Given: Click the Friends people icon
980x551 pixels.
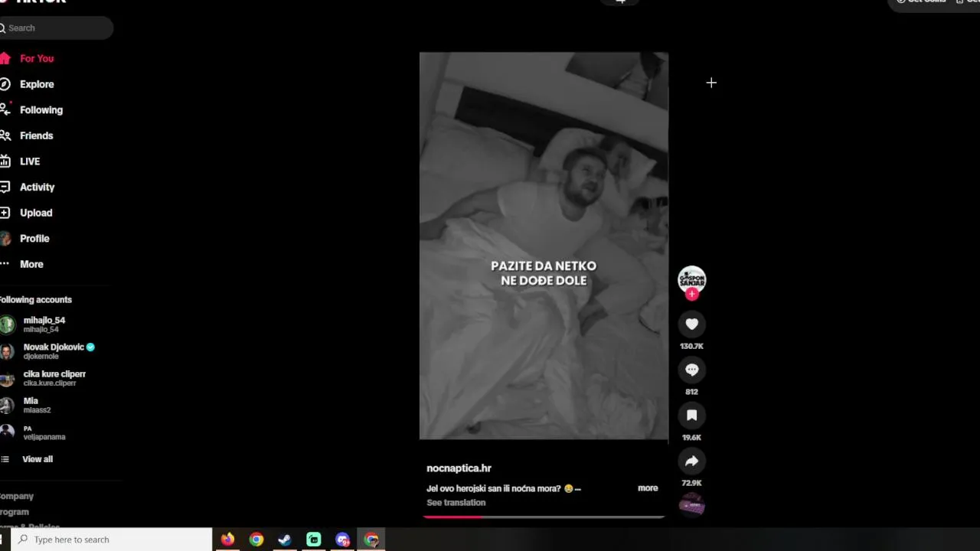Looking at the screenshot, I should click(x=5, y=135).
